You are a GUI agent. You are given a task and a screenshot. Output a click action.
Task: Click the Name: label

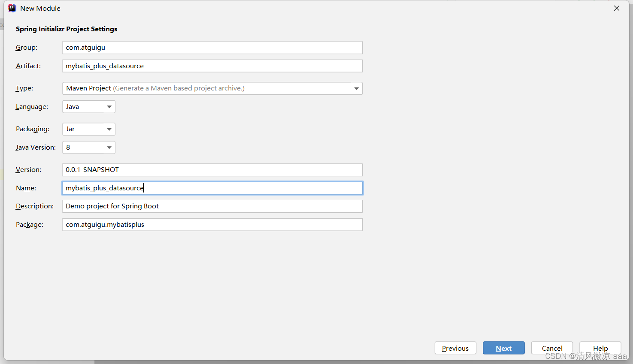26,188
